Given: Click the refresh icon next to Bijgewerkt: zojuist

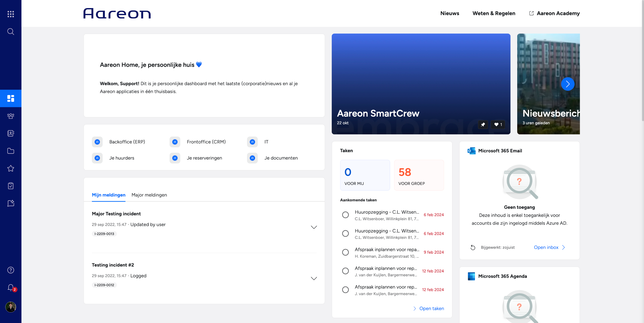Looking at the screenshot, I should click(x=473, y=247).
